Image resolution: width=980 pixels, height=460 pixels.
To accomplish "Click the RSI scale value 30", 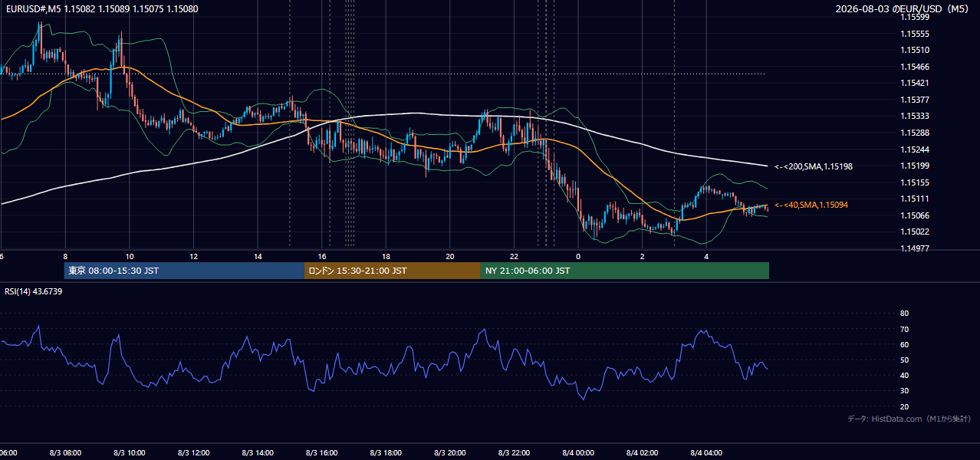I will [904, 391].
